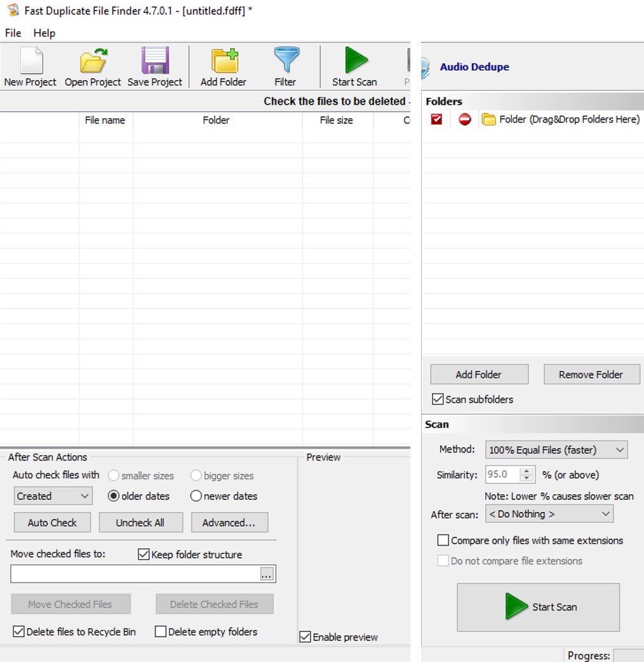Click the Folder column header

(x=217, y=120)
